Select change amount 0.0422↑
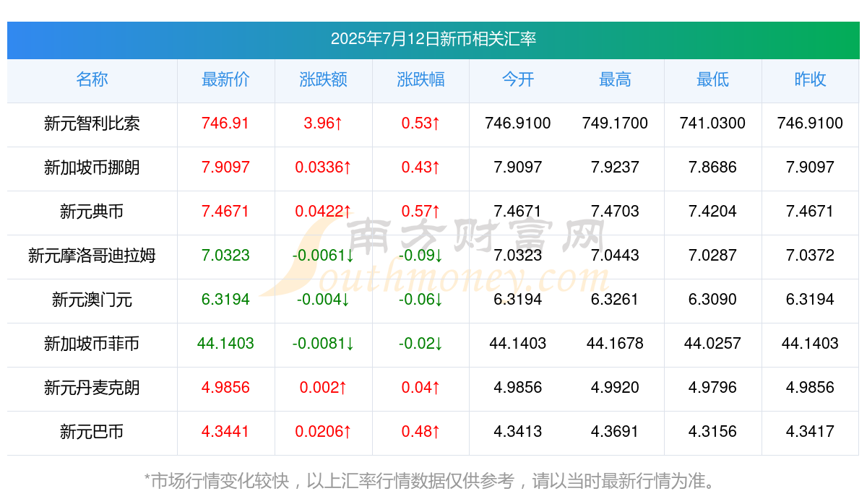The image size is (867, 504). pyautogui.click(x=323, y=212)
